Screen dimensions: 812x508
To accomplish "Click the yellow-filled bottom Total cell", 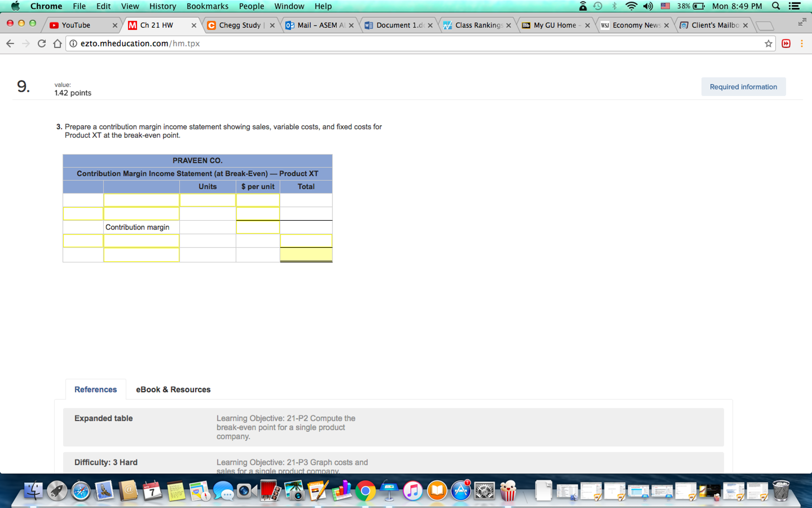I will pyautogui.click(x=306, y=255).
